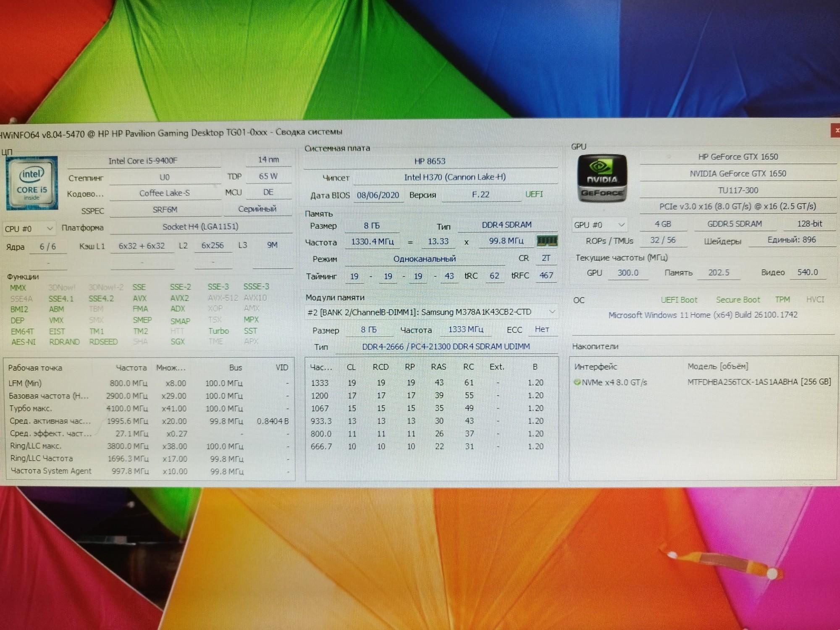
Task: Click the green NVMe drive status icon
Action: click(577, 382)
